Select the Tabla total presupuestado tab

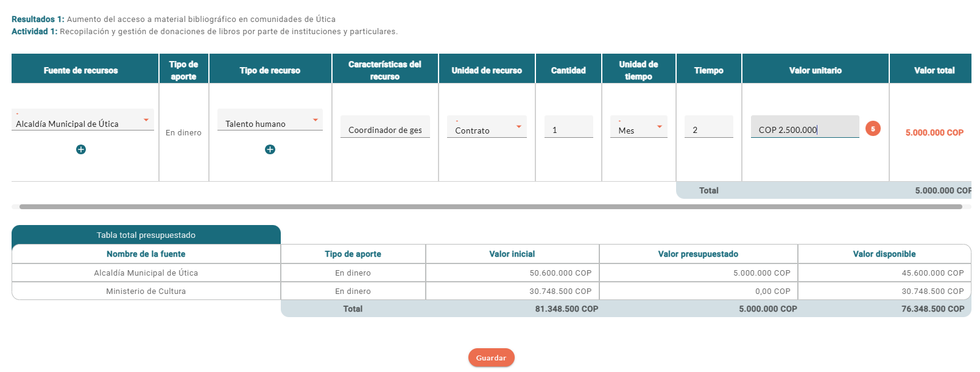[146, 235]
